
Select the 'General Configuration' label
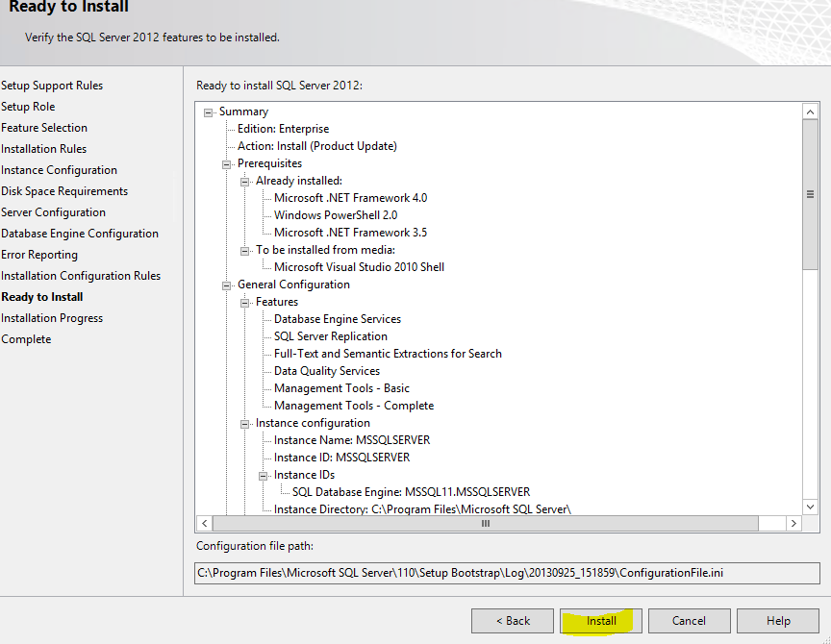click(293, 285)
